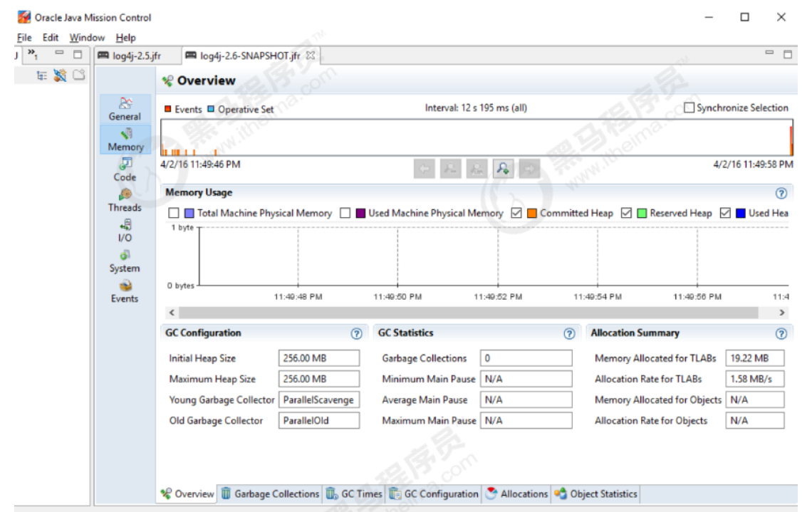The image size is (812, 512).
Task: Click the Interval 12 s 195 ms text
Action: click(x=476, y=108)
